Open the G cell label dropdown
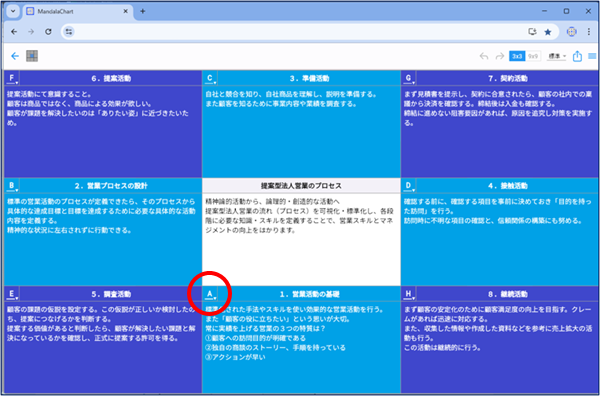This screenshot has width=600, height=396. (x=409, y=78)
